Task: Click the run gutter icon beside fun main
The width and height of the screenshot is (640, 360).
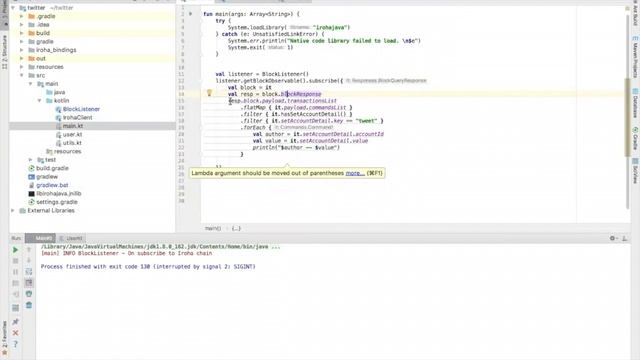Action: (190, 14)
